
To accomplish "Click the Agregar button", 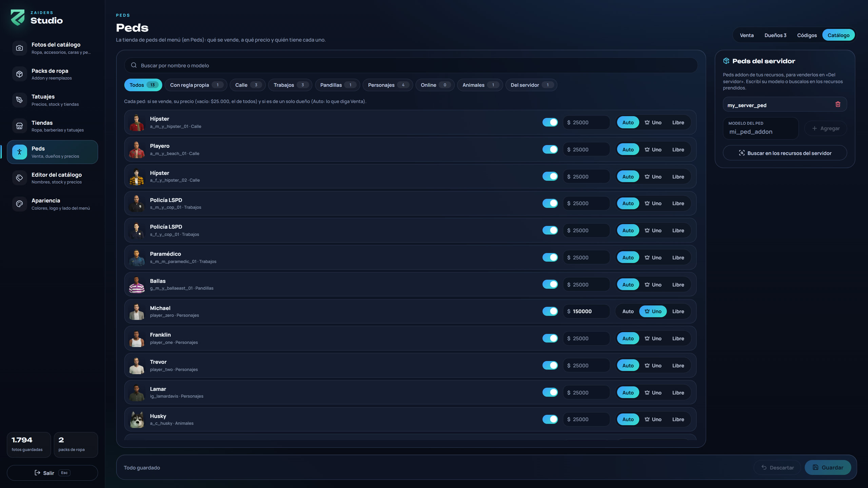I will pos(826,128).
